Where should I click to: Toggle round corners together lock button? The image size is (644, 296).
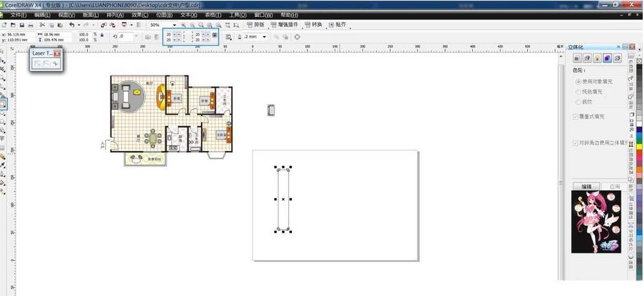click(x=214, y=35)
